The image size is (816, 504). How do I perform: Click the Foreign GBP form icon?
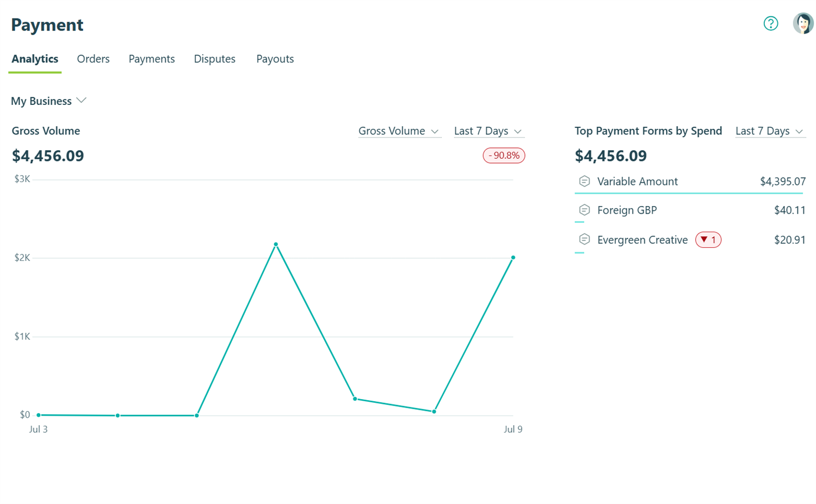click(584, 210)
